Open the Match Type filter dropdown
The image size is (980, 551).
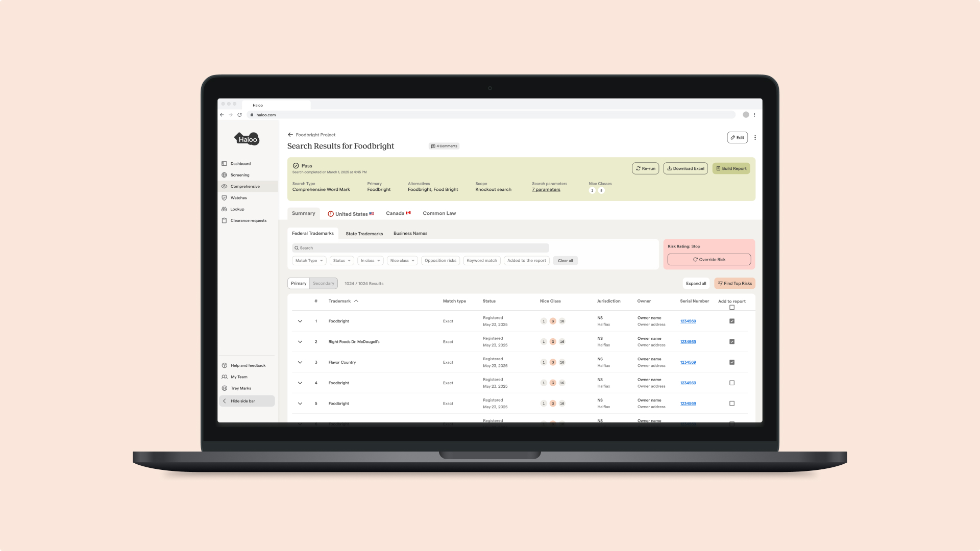click(x=309, y=261)
